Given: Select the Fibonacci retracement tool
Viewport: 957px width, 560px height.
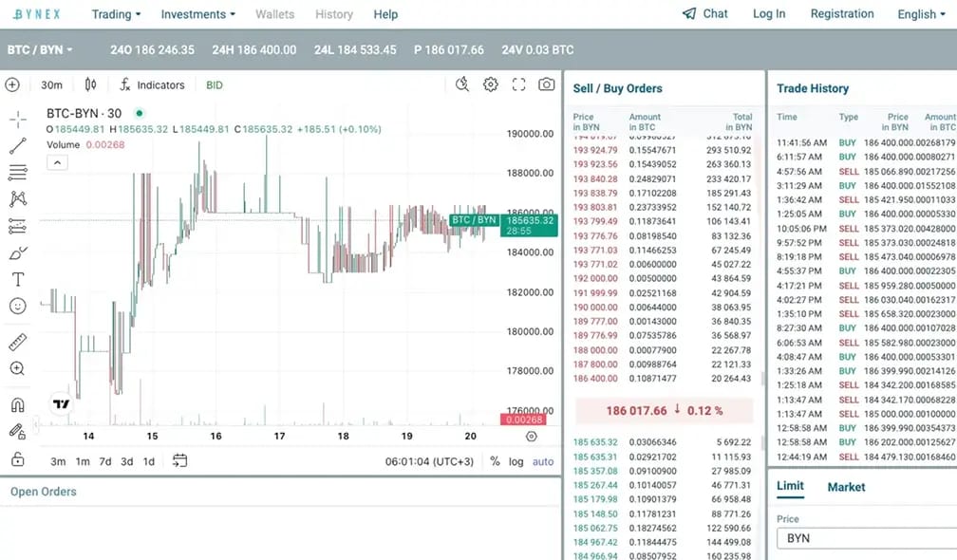Looking at the screenshot, I should (18, 173).
